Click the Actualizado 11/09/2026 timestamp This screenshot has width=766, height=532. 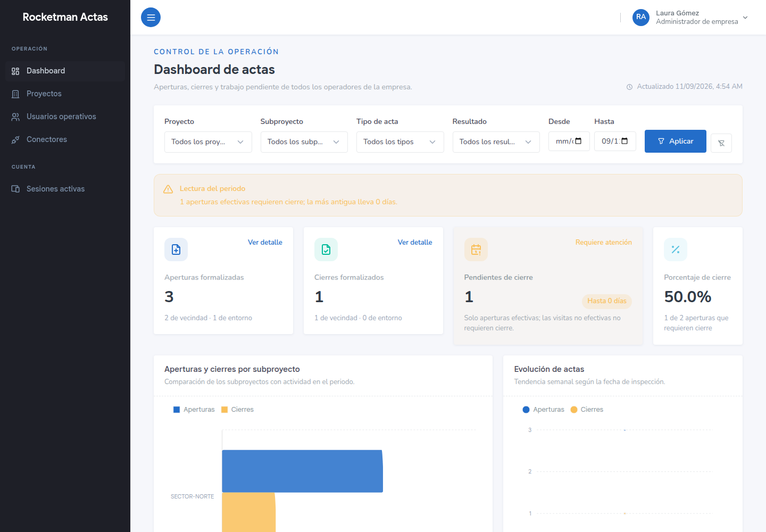click(690, 86)
